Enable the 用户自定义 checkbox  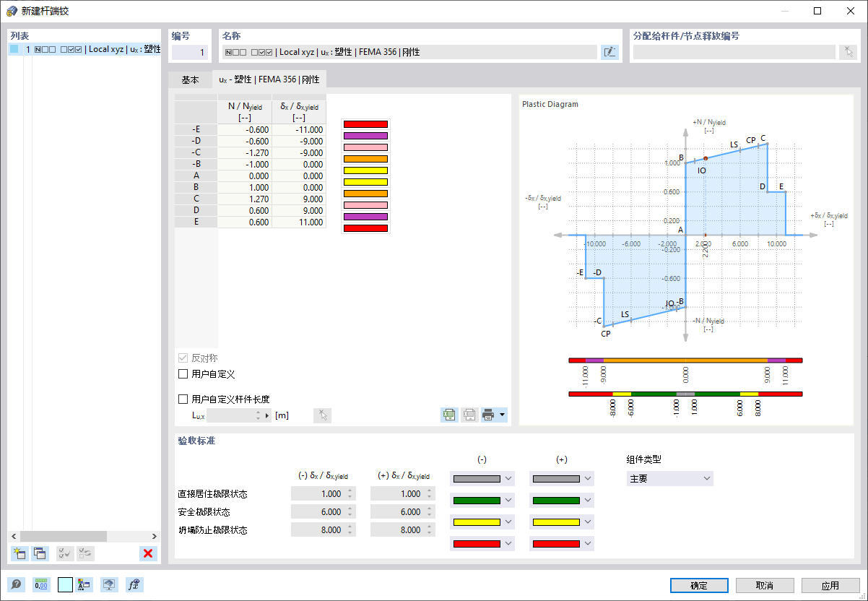coord(183,374)
